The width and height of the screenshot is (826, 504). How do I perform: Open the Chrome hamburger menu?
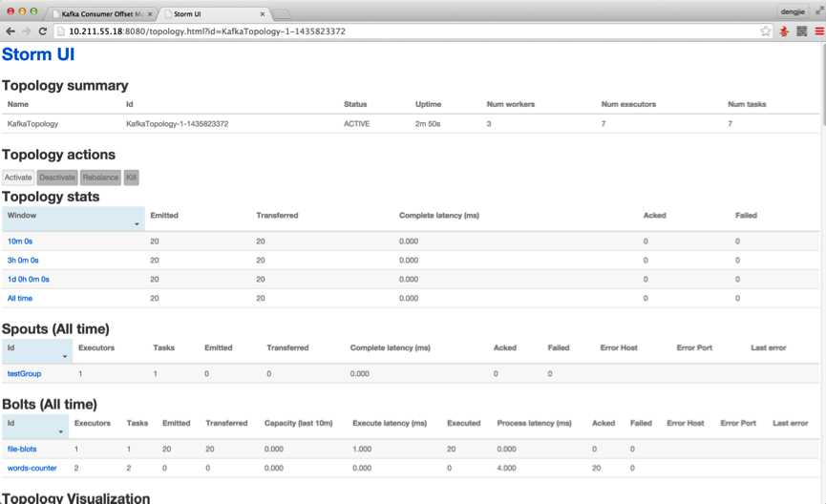(x=819, y=31)
